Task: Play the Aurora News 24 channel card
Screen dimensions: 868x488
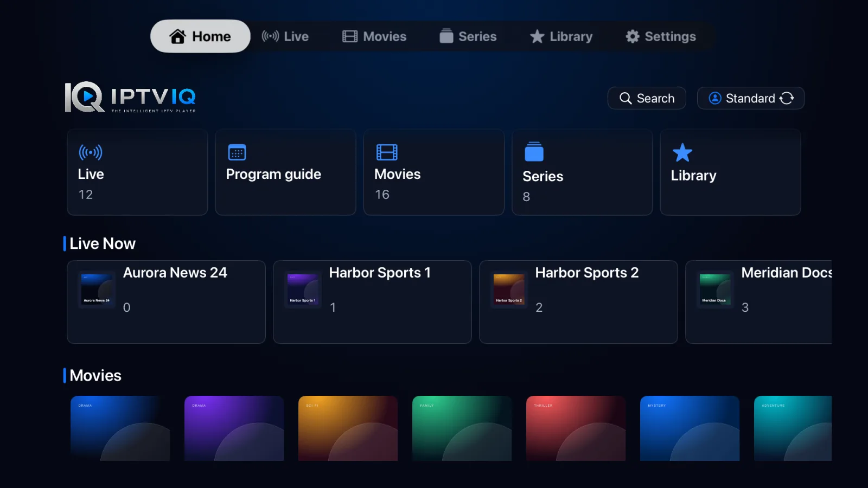Action: click(166, 302)
